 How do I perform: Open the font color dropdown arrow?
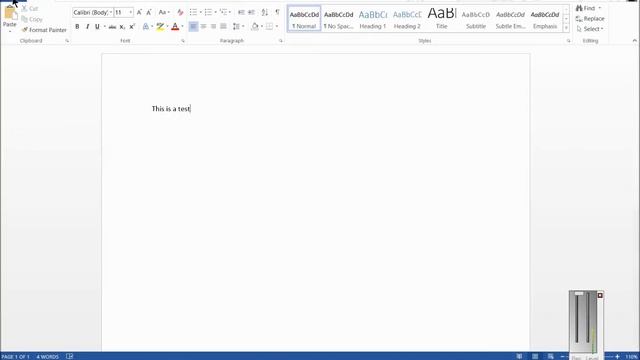click(x=182, y=27)
